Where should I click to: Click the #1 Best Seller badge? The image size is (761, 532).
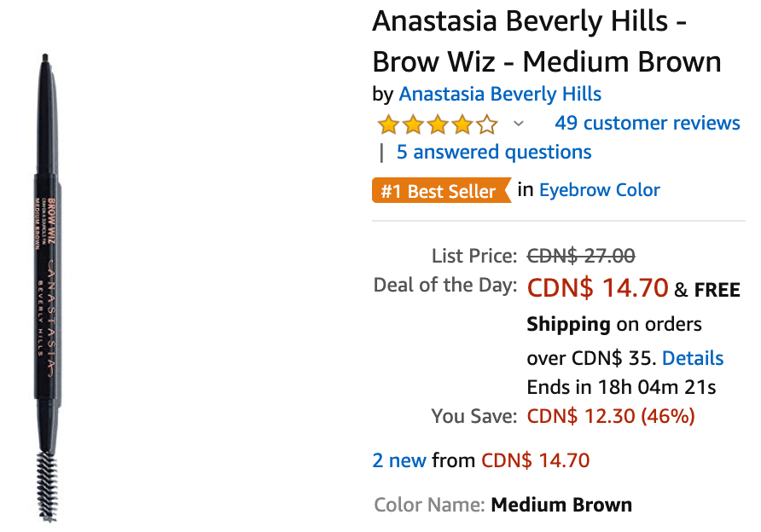[x=441, y=191]
